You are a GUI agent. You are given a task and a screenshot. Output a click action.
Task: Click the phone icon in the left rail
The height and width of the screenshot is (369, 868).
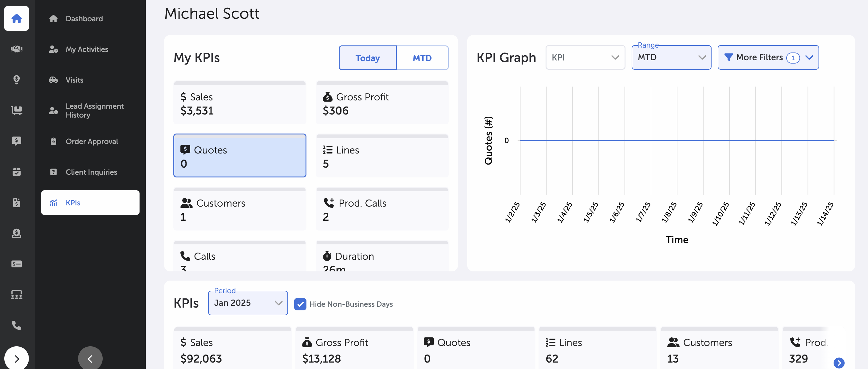(x=17, y=325)
